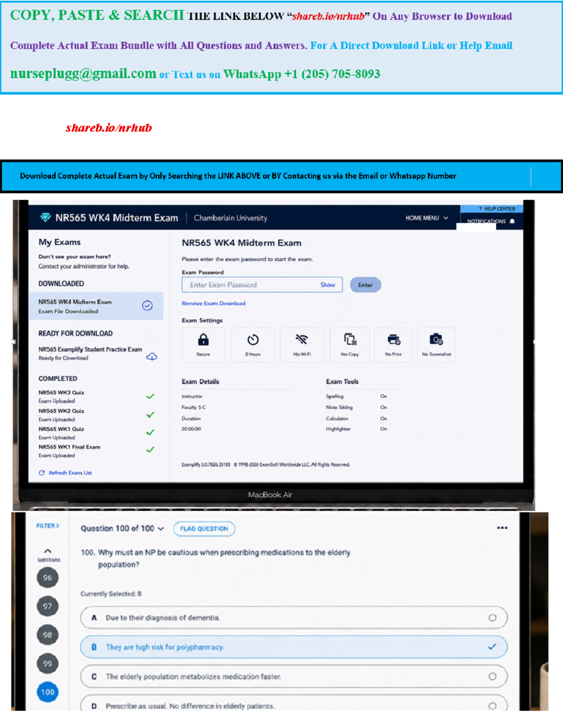Click the diamond logo beside the header exam title
563x728 pixels.
46,217
